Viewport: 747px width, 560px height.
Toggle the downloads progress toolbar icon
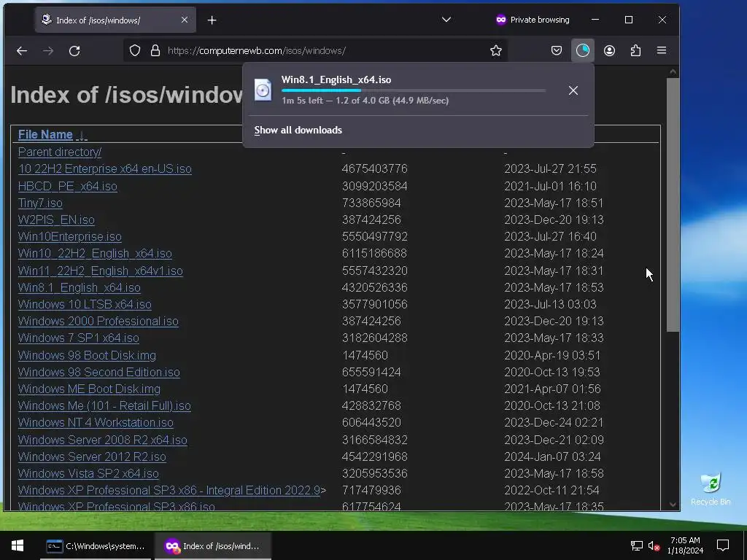583,50
